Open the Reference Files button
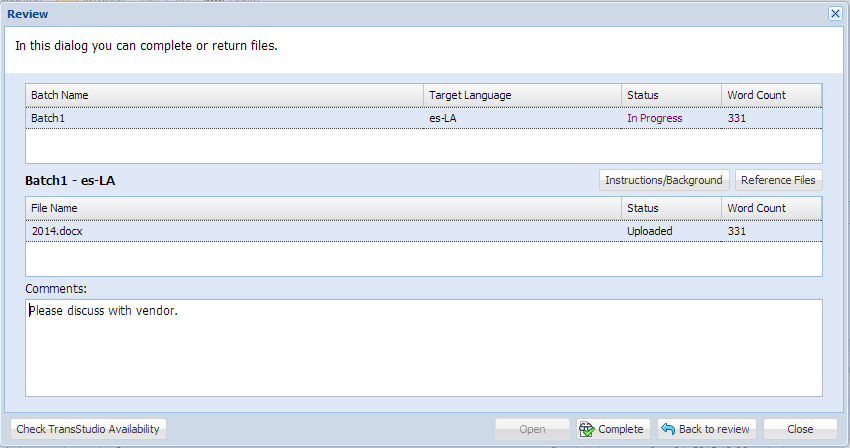Image resolution: width=850 pixels, height=448 pixels. [x=778, y=180]
